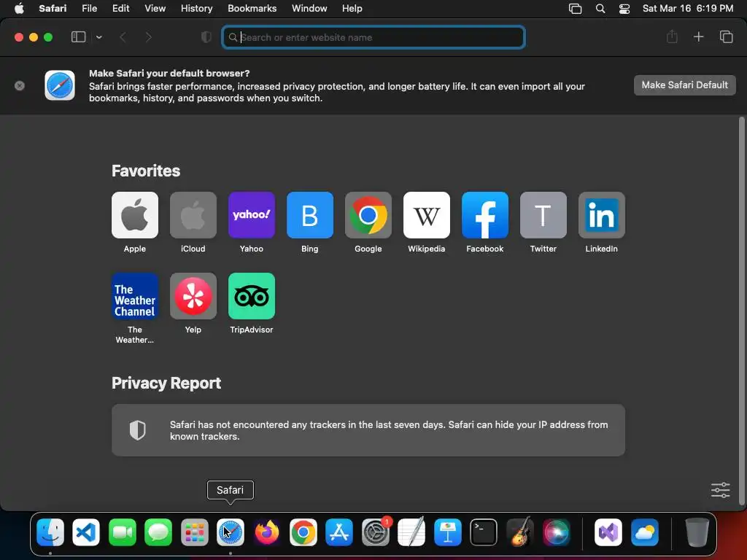This screenshot has width=747, height=560.
Task: Open The Weather Channel favorite
Action: 135,296
